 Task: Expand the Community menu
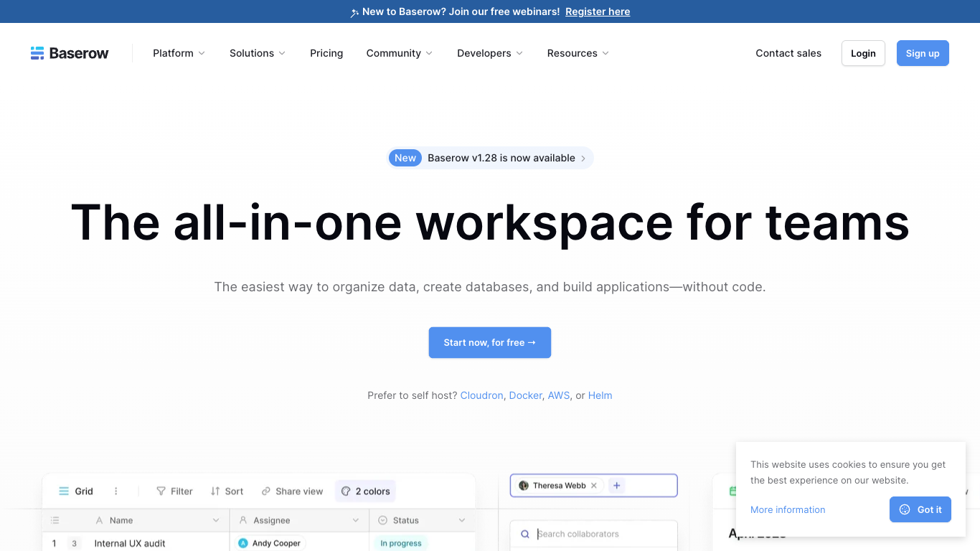coord(400,53)
